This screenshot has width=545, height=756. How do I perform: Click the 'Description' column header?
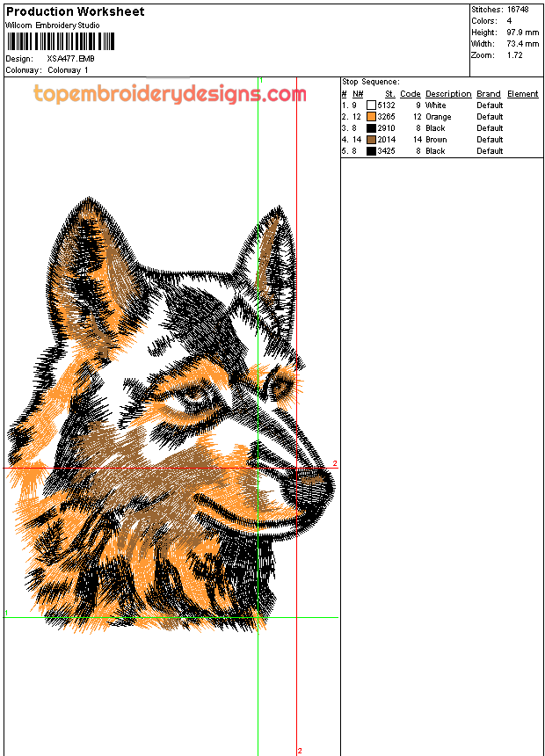(x=448, y=94)
